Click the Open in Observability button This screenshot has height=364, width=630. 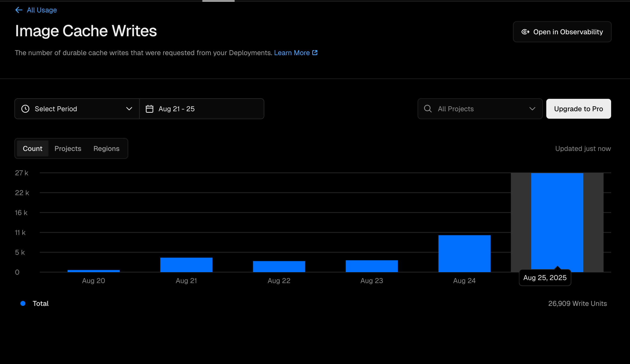562,32
